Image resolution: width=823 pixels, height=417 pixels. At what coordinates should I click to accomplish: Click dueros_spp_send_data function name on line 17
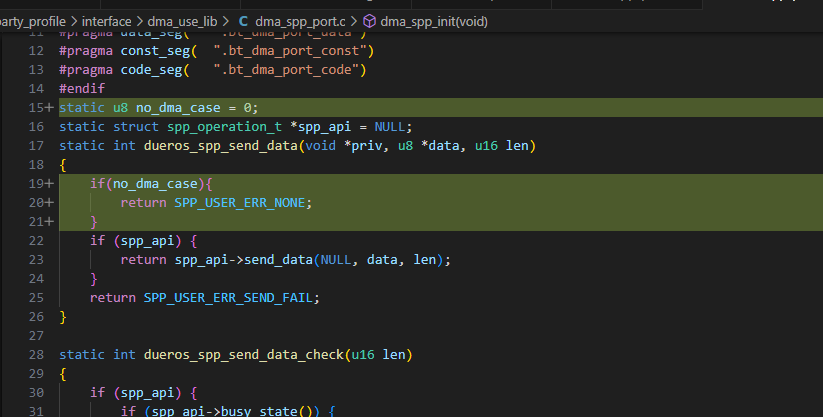[x=221, y=145]
